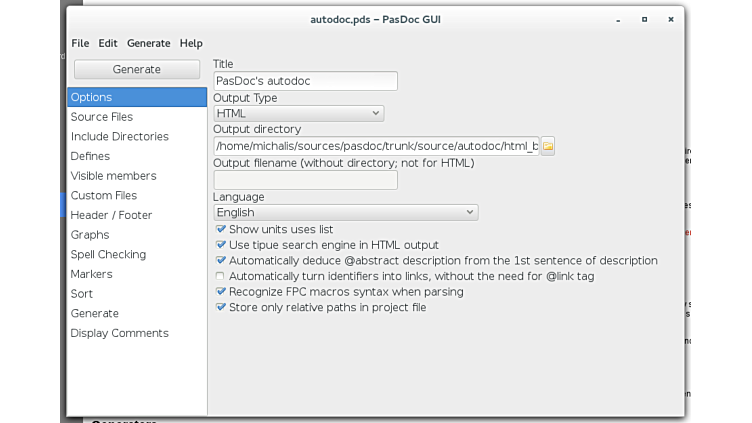Screen dimensions: 752x423
Task: Go to Include Directories section
Action: [119, 136]
